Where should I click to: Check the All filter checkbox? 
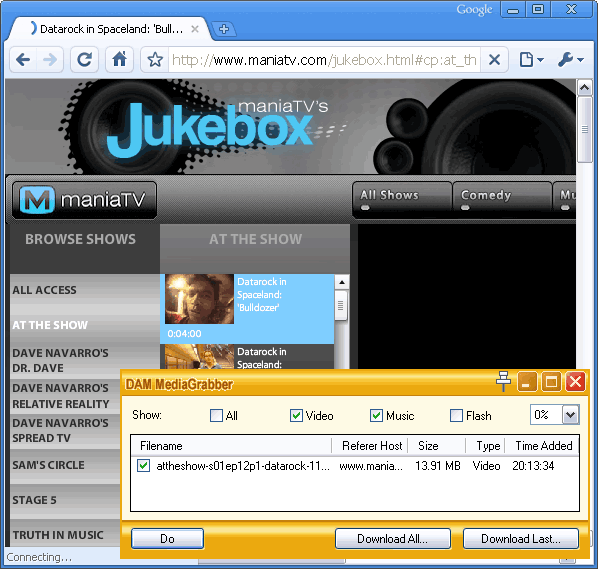tap(216, 415)
